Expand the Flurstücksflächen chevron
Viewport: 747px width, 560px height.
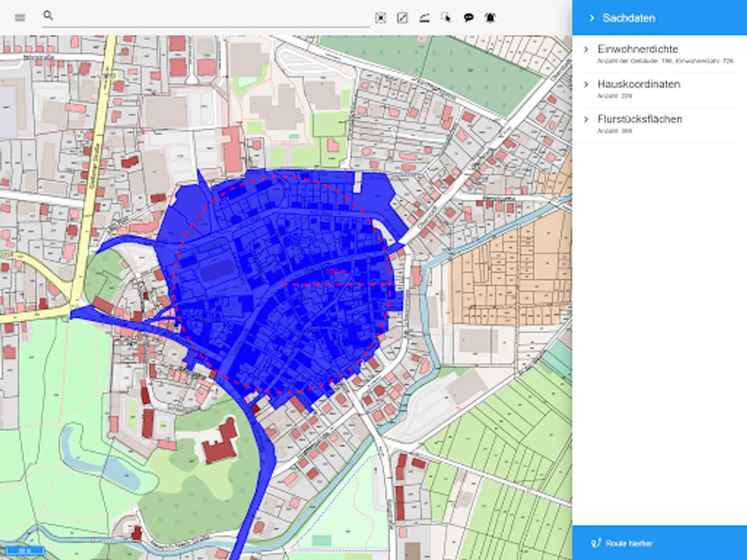coord(586,119)
